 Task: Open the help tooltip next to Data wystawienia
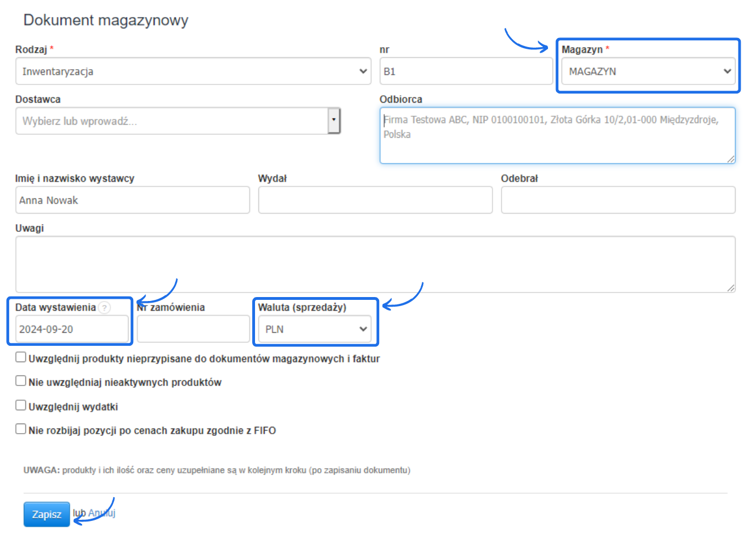click(104, 307)
